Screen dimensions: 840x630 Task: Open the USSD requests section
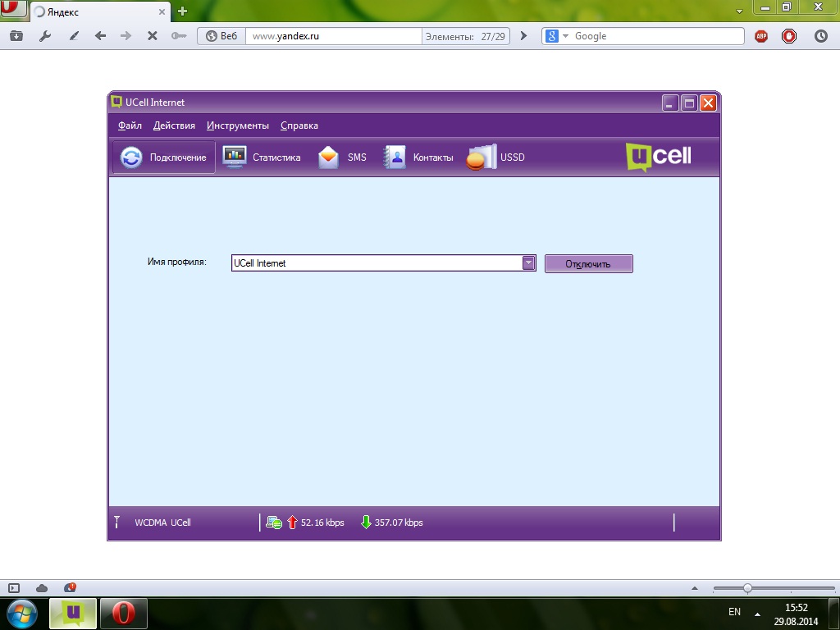(x=496, y=157)
